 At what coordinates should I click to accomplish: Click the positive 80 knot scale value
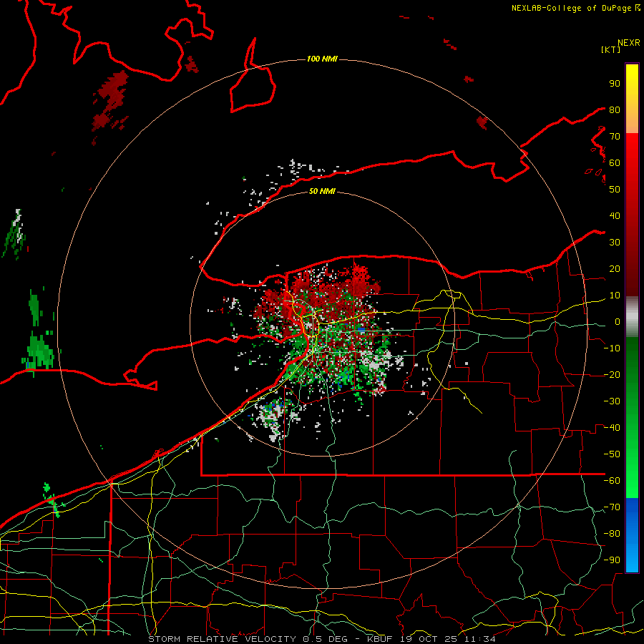(x=615, y=110)
